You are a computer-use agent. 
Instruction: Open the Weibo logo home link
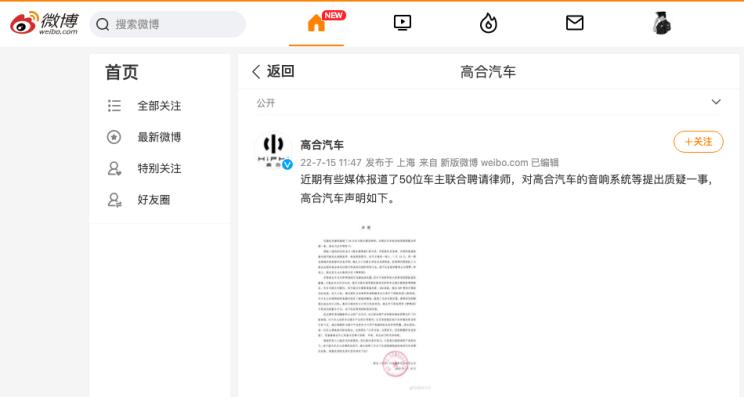point(44,23)
